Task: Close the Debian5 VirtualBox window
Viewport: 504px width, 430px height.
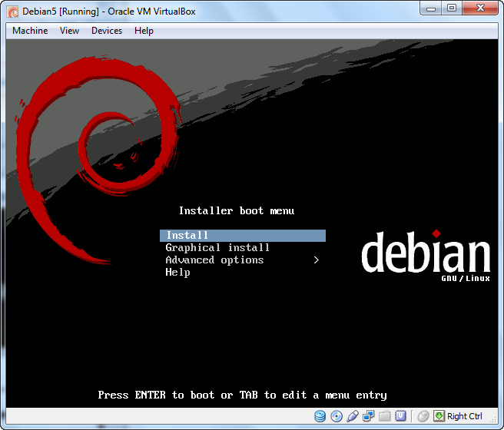Action: point(480,8)
